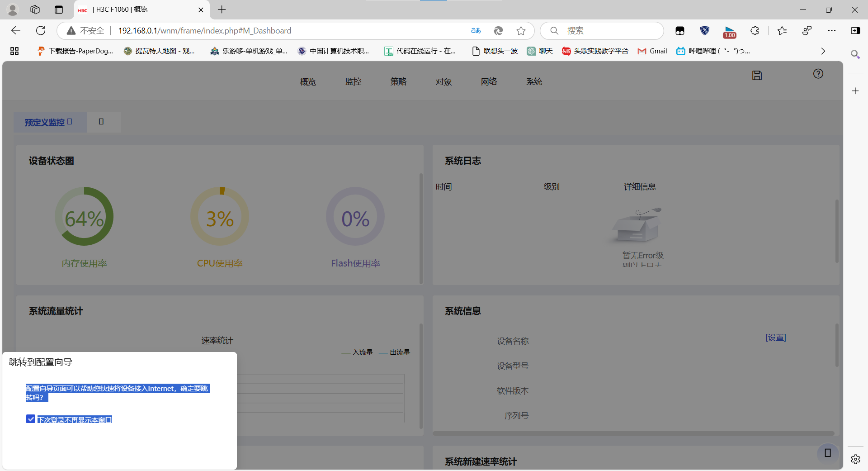The image size is (868, 471).
Task: Open the 监控 menu
Action: coord(354,81)
